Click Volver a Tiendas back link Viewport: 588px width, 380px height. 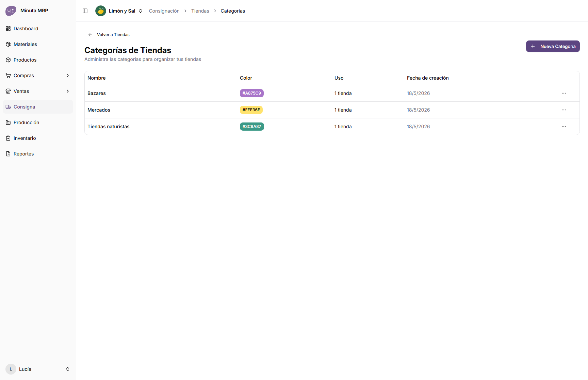click(x=109, y=35)
